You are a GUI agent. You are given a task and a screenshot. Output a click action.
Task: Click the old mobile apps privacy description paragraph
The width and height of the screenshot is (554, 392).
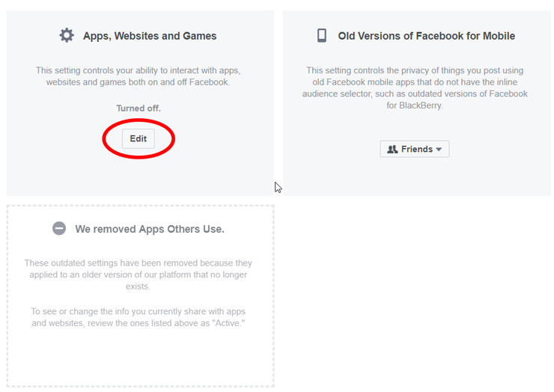click(x=415, y=88)
